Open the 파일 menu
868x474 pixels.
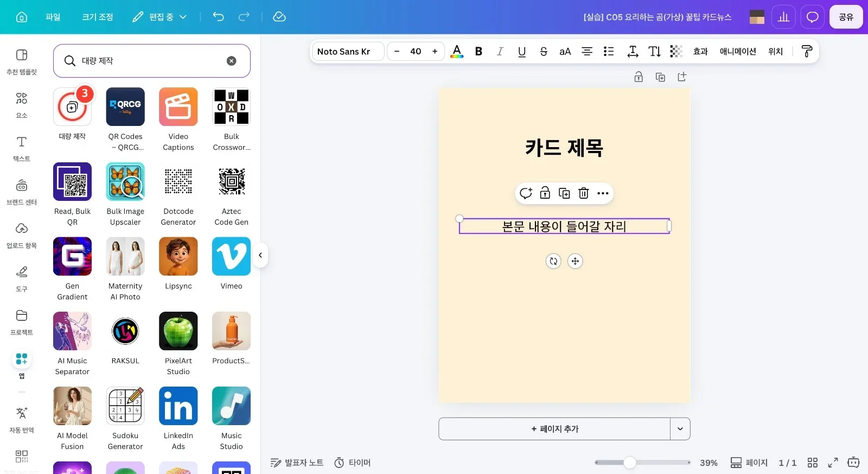tap(53, 17)
